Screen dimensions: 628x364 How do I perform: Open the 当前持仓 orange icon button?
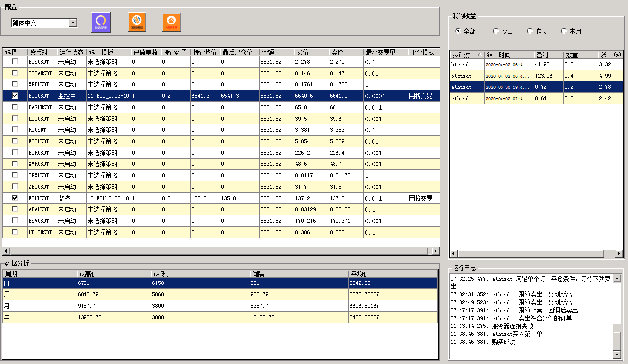pos(171,23)
